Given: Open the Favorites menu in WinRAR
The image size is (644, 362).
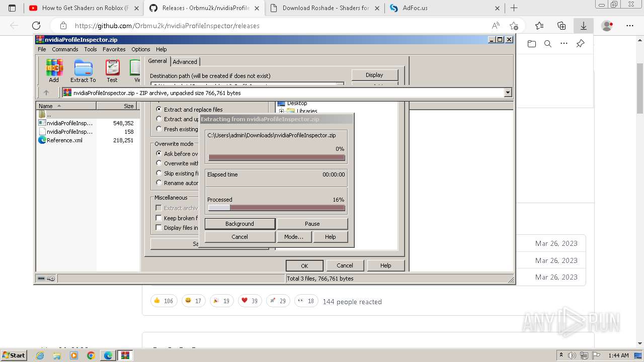Looking at the screenshot, I should pyautogui.click(x=114, y=49).
